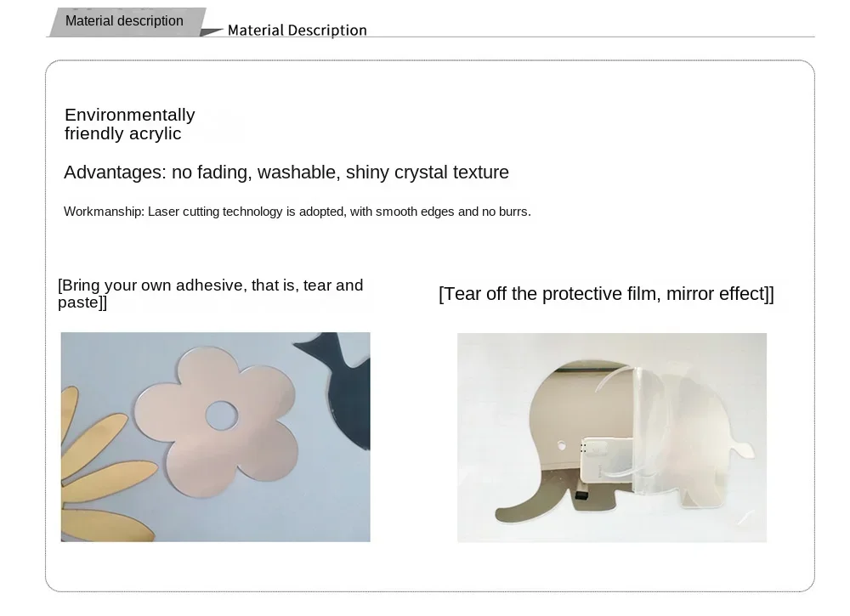
Task: Click the Advantages no fading washable line
Action: point(286,172)
